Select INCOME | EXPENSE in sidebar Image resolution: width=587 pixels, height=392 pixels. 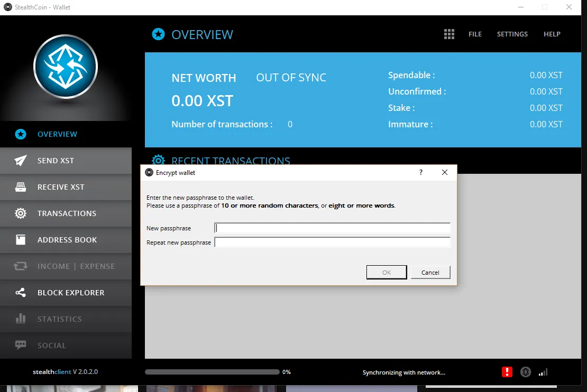point(66,266)
